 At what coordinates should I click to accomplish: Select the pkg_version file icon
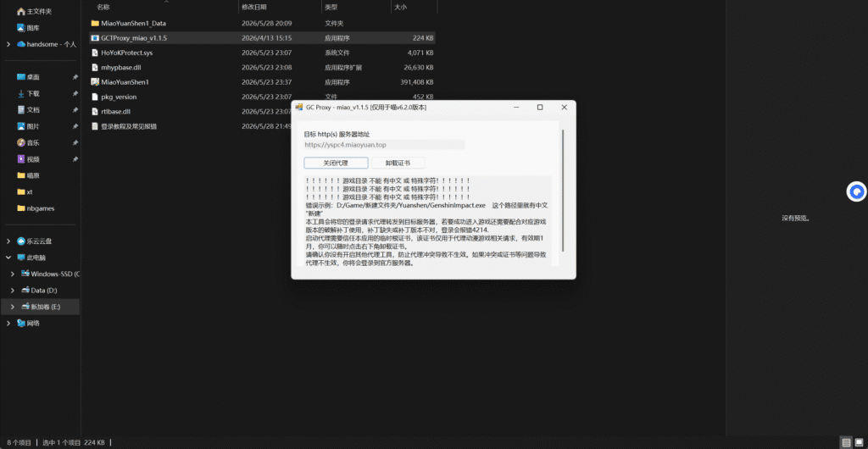tap(95, 97)
